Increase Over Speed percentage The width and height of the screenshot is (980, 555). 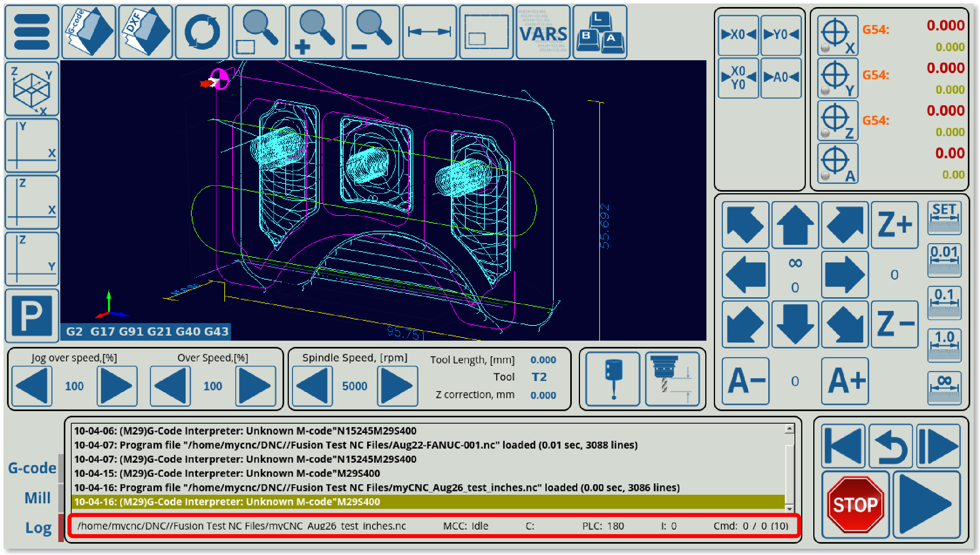(x=255, y=386)
